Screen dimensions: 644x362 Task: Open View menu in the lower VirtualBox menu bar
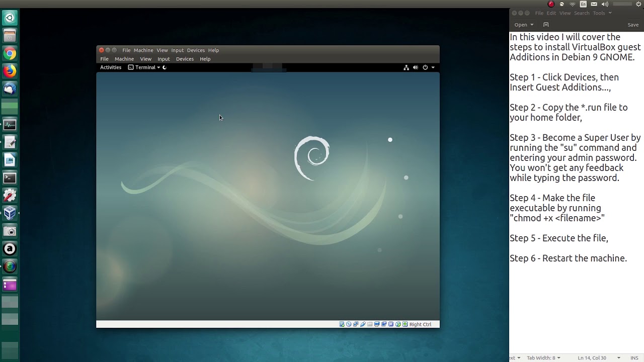(145, 59)
